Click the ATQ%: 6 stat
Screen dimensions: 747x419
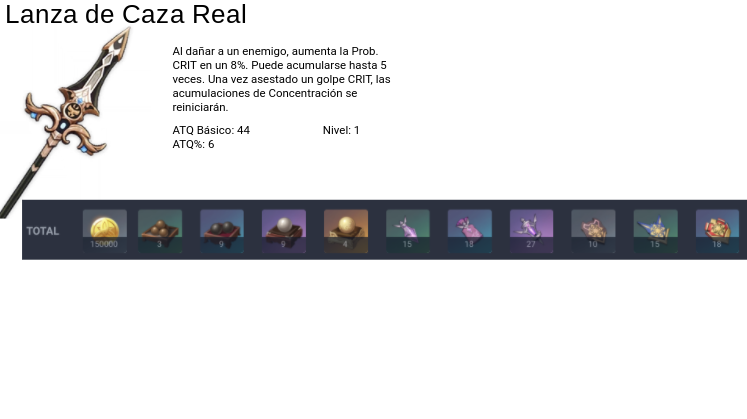(x=193, y=144)
